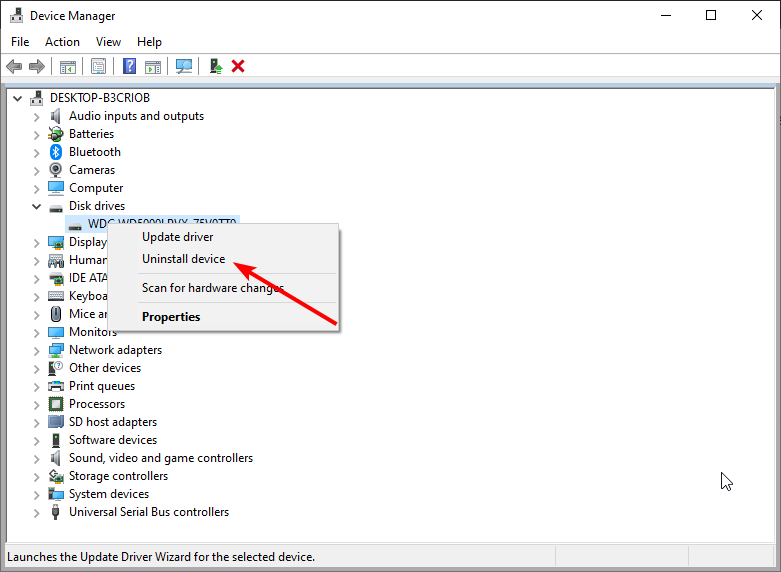Select the Batteries tree row label

(x=91, y=134)
